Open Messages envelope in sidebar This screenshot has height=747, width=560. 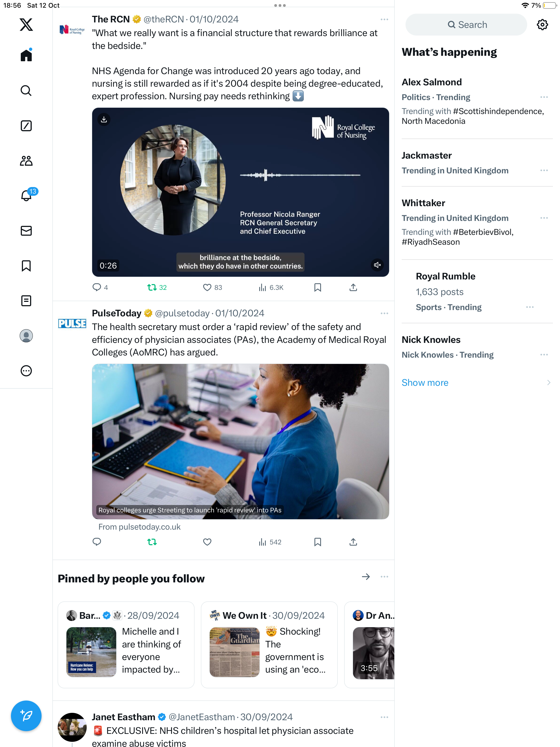(x=26, y=231)
